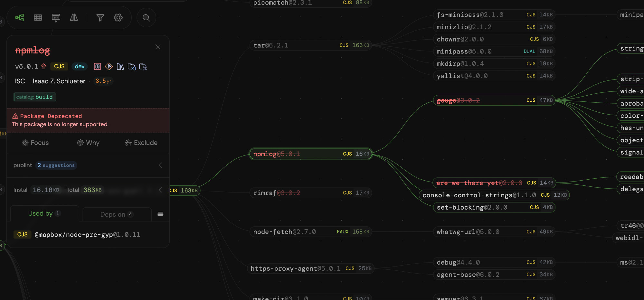This screenshot has width=644, height=300.
Task: Select the picomatch@2.3.1 graph node
Action: click(311, 3)
